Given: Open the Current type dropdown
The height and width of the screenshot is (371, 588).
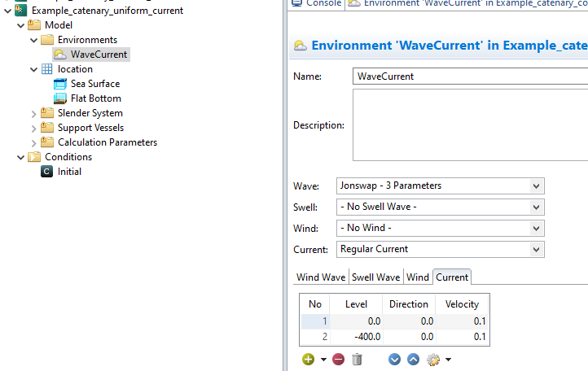Looking at the screenshot, I should (440, 249).
